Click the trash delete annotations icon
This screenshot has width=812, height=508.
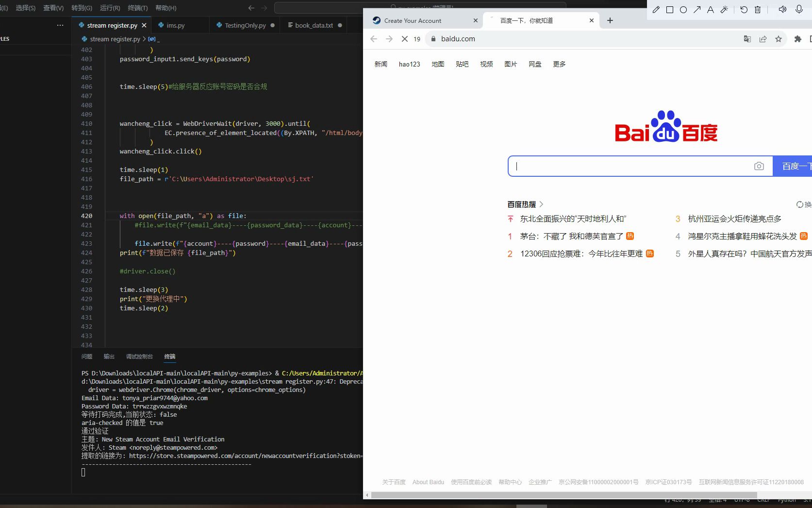click(758, 10)
